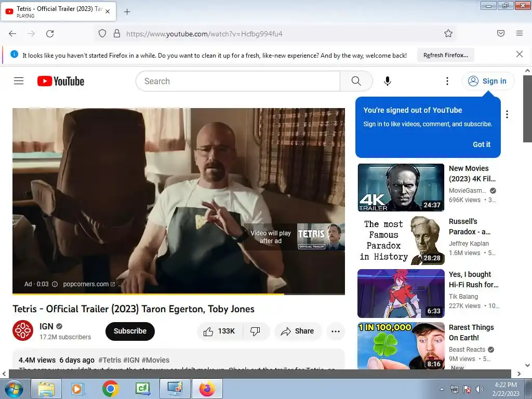Dislike the video with thumbs down

(x=255, y=331)
